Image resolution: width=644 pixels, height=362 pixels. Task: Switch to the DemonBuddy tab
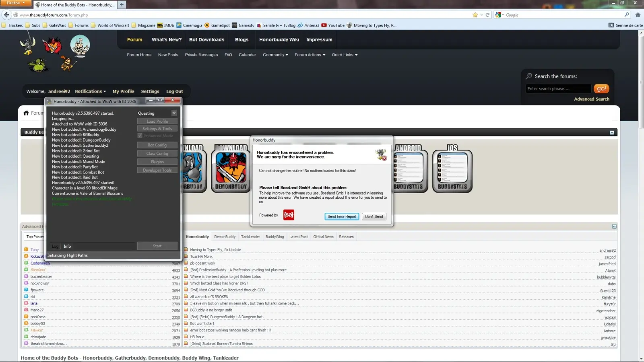pyautogui.click(x=225, y=237)
